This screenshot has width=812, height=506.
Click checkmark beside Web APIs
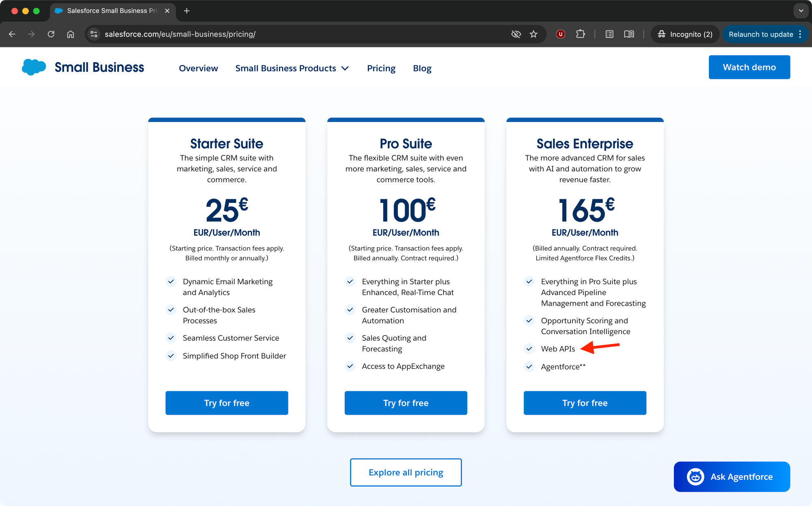[x=529, y=349]
